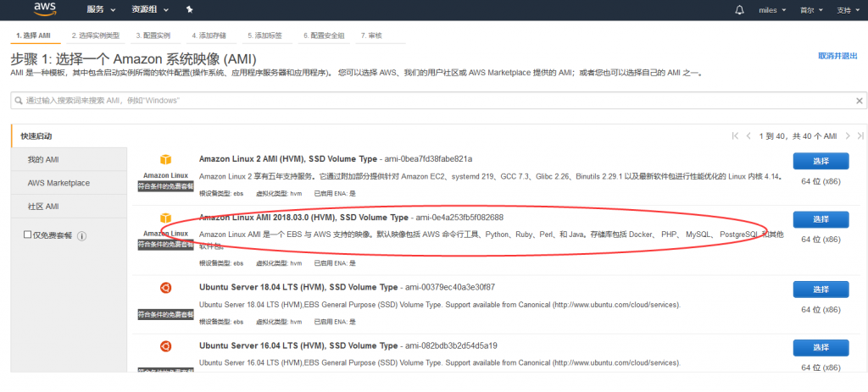This screenshot has height=392, width=868.
Task: Click the Amazon Linux AMI 2018.03.0 logo icon
Action: tap(165, 218)
